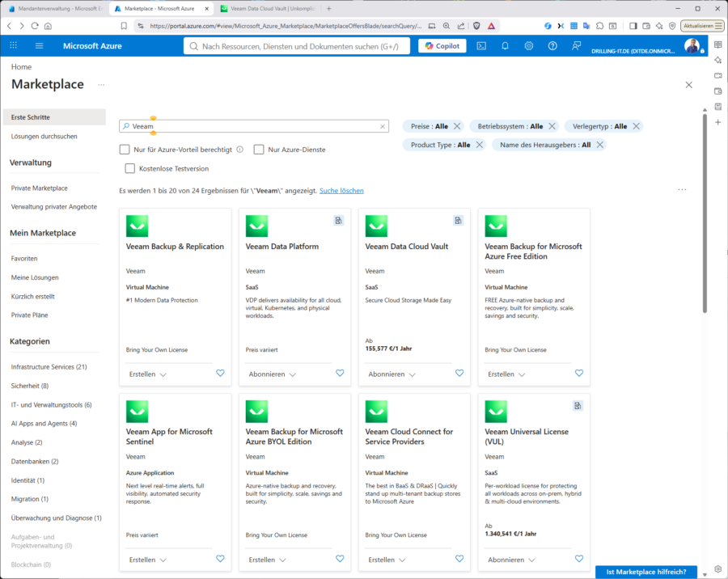Image resolution: width=728 pixels, height=579 pixels.
Task: Click info icon next to Azure-Vorteil berechtigt
Action: point(240,150)
